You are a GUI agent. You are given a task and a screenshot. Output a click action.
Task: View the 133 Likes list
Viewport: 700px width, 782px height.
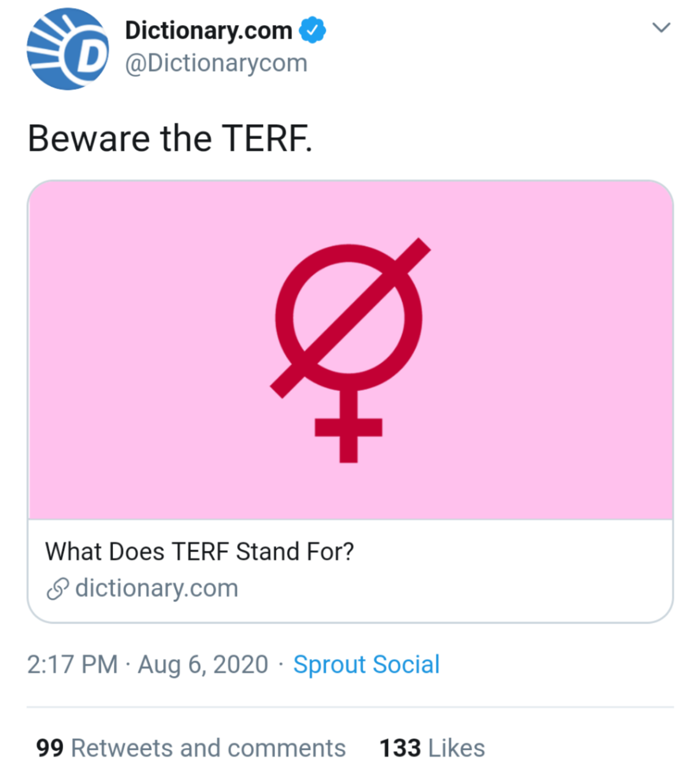click(456, 748)
